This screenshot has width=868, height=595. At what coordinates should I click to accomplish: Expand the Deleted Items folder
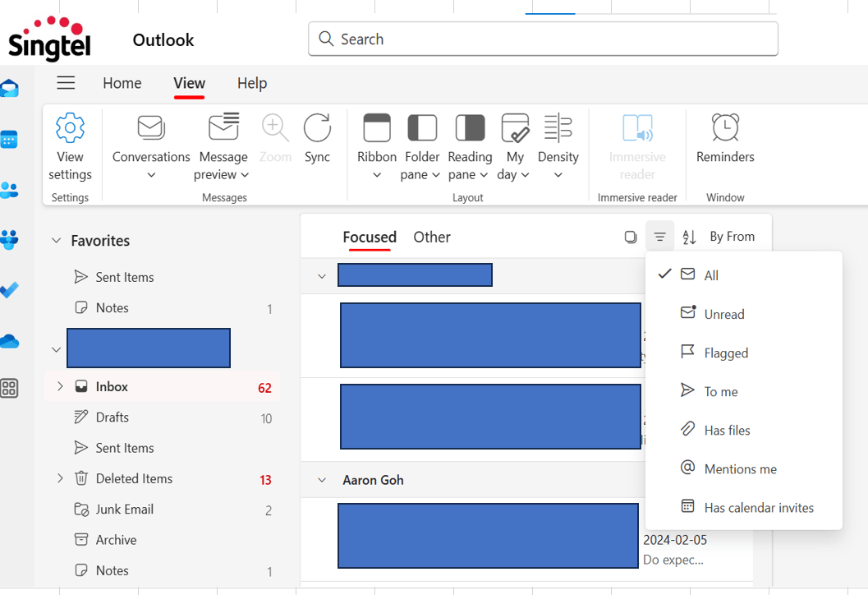(60, 478)
